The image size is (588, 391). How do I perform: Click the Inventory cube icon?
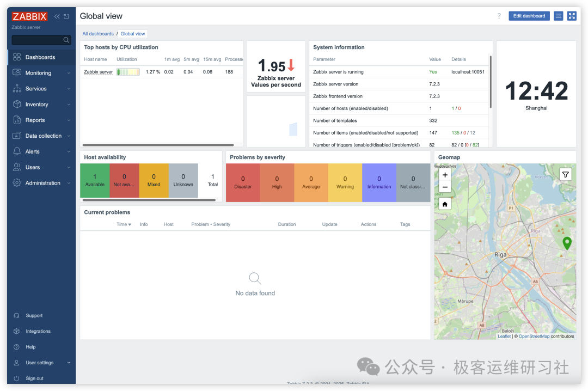[x=17, y=105]
